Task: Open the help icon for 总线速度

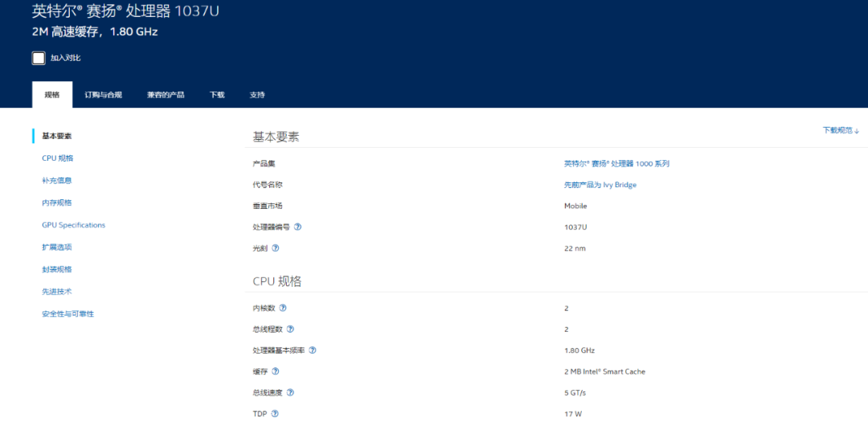Action: (290, 392)
